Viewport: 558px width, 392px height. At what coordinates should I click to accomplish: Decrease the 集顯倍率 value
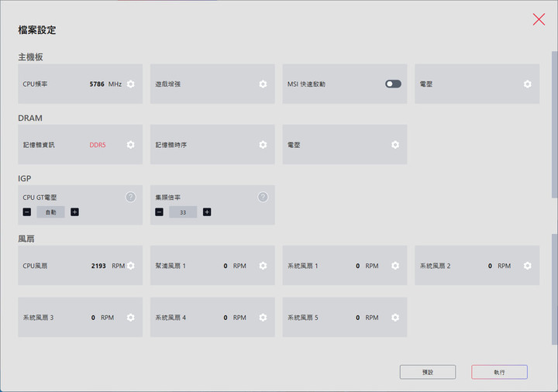(x=160, y=212)
